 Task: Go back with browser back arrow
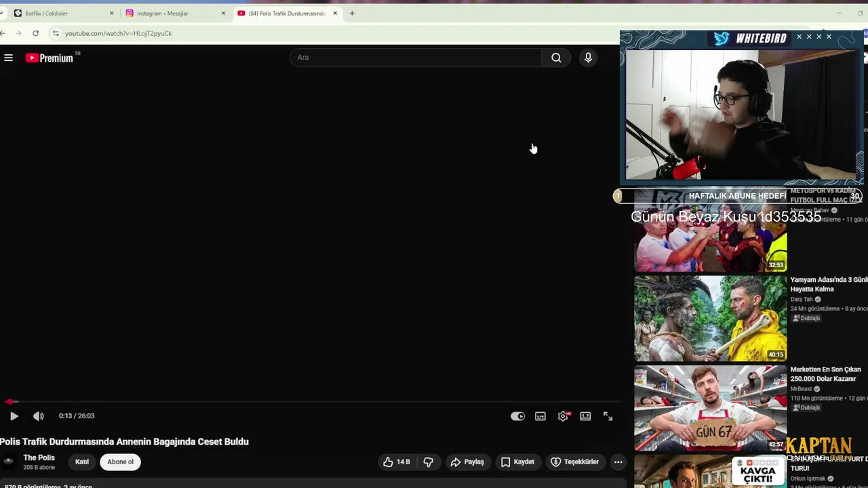[x=3, y=33]
